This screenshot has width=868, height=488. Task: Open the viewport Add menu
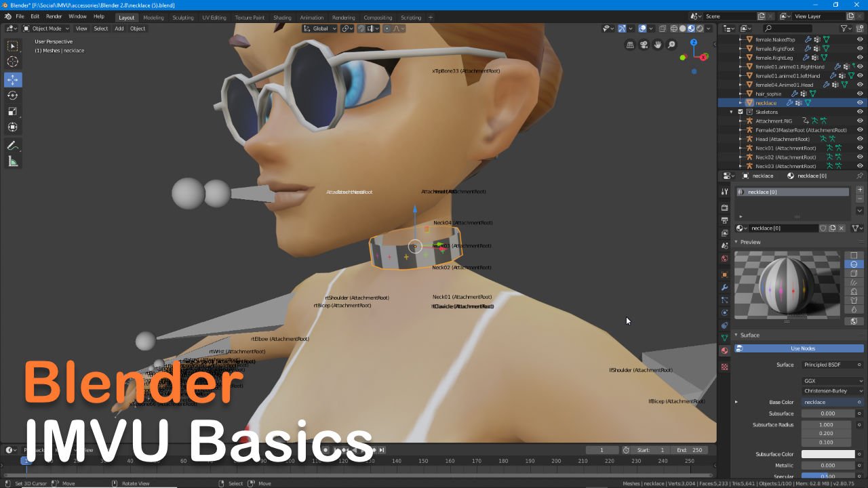coord(119,28)
